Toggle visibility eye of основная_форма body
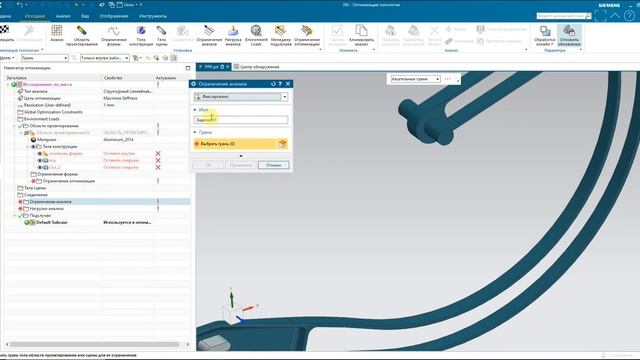This screenshot has height=360, width=640. [x=40, y=153]
